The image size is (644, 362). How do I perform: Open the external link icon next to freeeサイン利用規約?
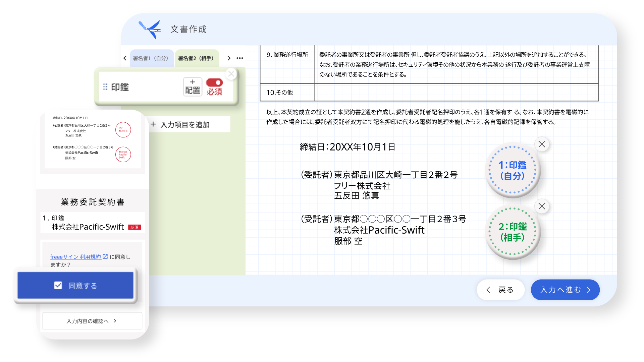pos(105,257)
